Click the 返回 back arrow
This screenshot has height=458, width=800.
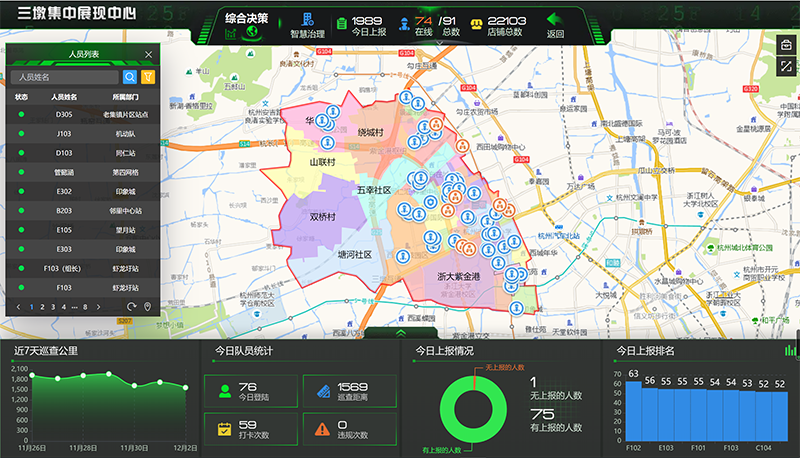(x=554, y=20)
